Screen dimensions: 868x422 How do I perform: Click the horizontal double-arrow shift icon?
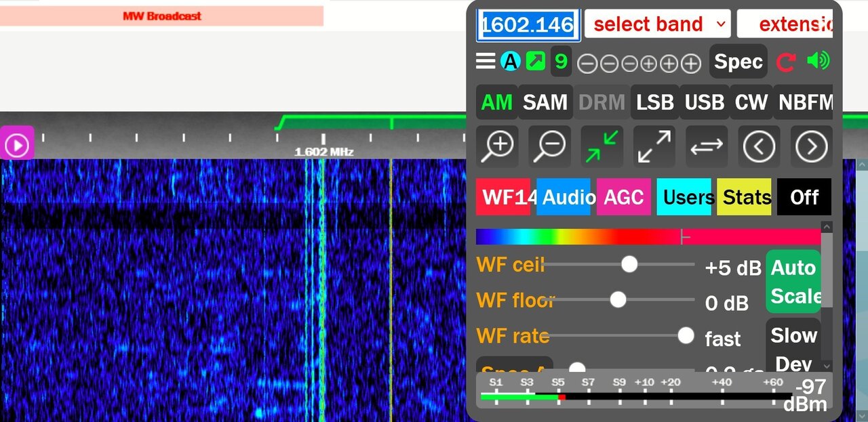pyautogui.click(x=706, y=146)
